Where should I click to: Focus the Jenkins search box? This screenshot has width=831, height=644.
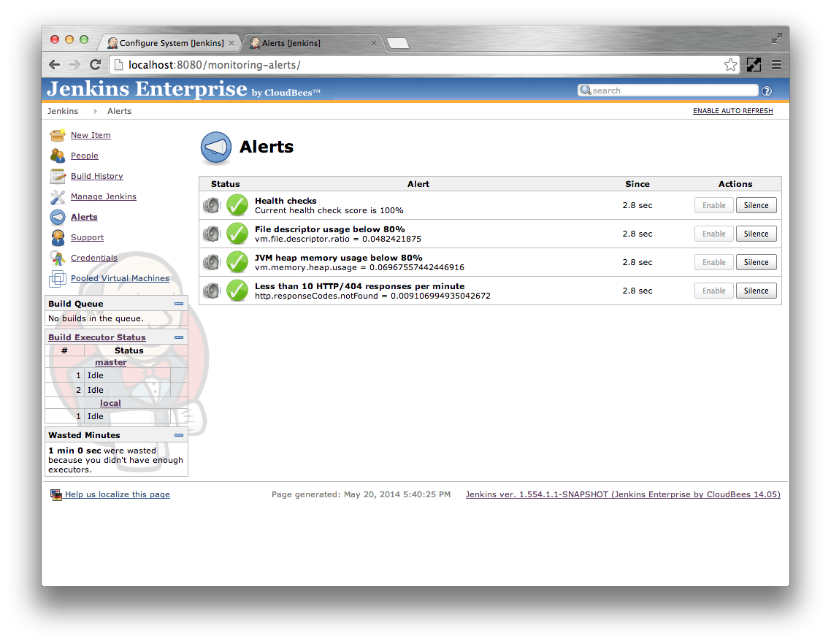667,91
